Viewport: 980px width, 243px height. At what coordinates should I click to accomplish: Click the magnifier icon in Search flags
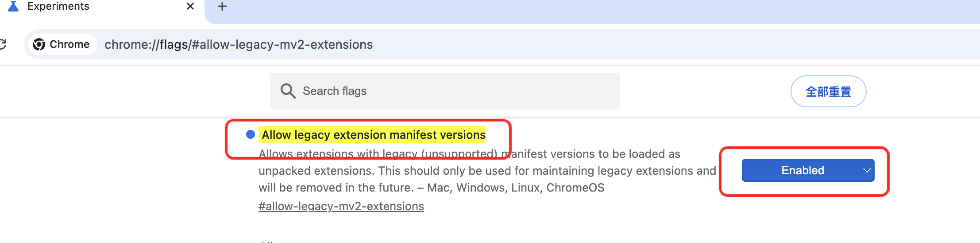[288, 91]
